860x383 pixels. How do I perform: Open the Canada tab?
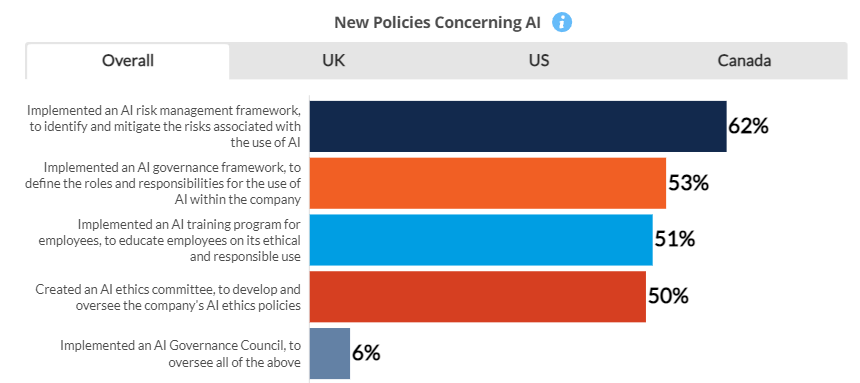pyautogui.click(x=744, y=60)
